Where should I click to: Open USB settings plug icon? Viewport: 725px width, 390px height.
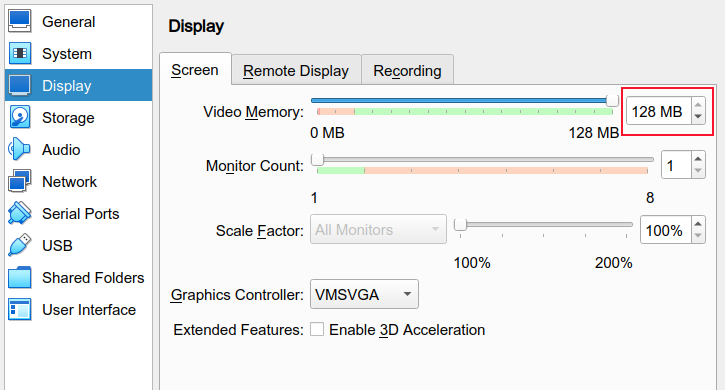pyautogui.click(x=20, y=245)
